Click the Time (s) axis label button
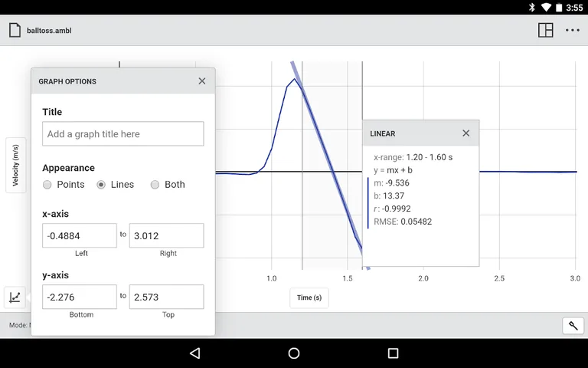The width and height of the screenshot is (588, 368). pos(309,297)
